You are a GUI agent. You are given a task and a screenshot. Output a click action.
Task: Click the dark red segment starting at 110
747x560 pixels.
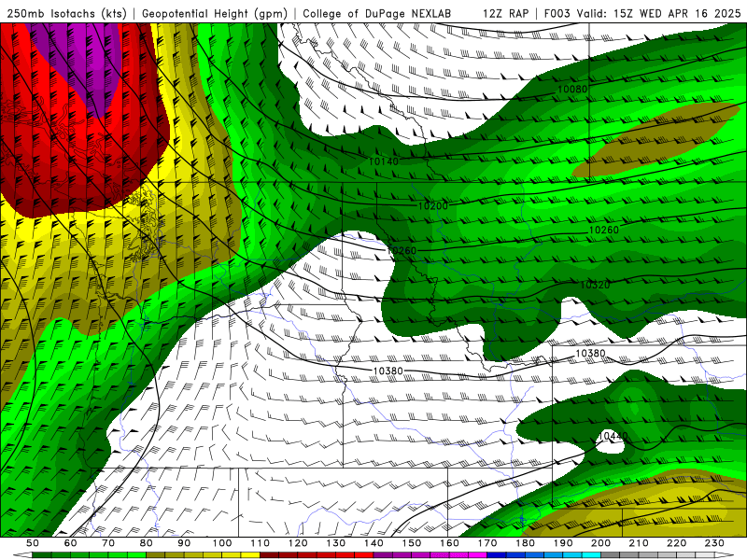click(269, 554)
